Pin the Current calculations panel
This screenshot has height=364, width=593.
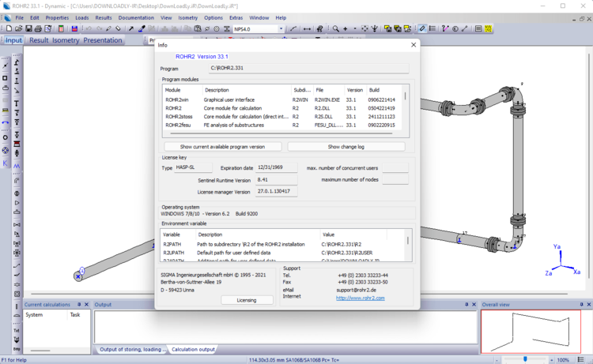[79, 304]
